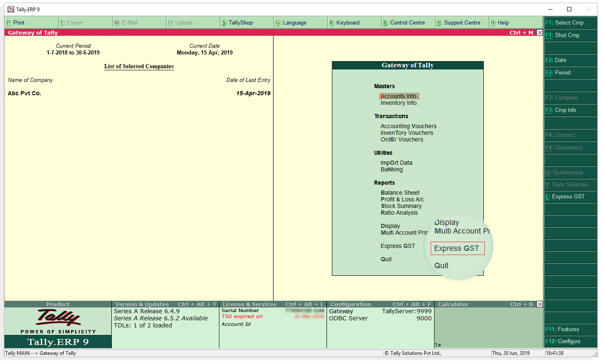
Task: Open F11: Features
Action: (570, 329)
